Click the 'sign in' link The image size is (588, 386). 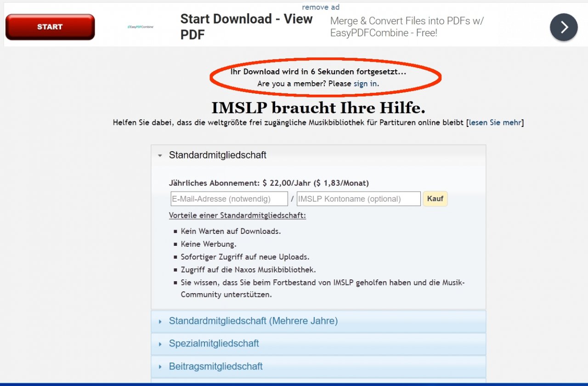365,84
